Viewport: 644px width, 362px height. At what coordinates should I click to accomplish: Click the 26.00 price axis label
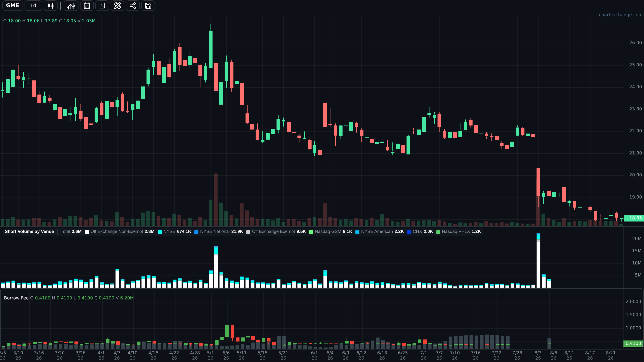(636, 43)
